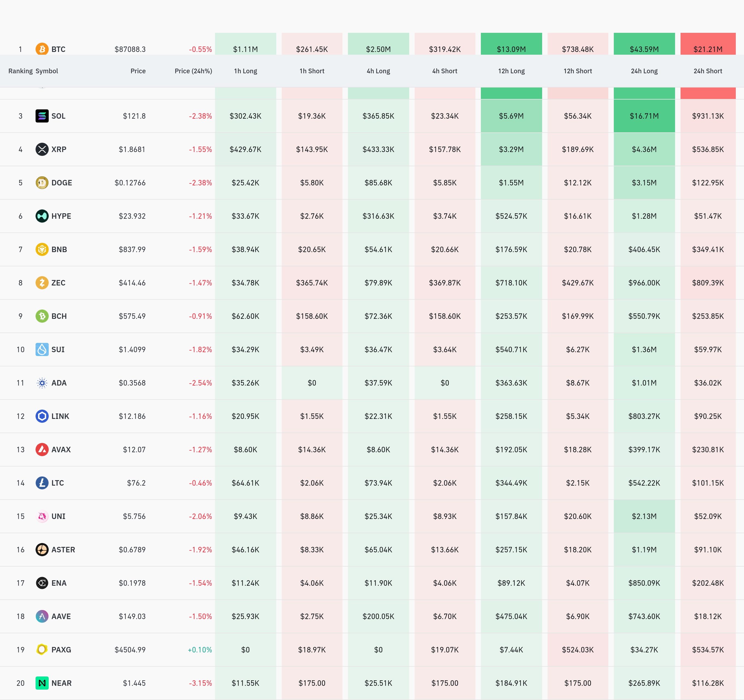This screenshot has width=744, height=700.
Task: Click the XRP coin icon
Action: coord(42,149)
